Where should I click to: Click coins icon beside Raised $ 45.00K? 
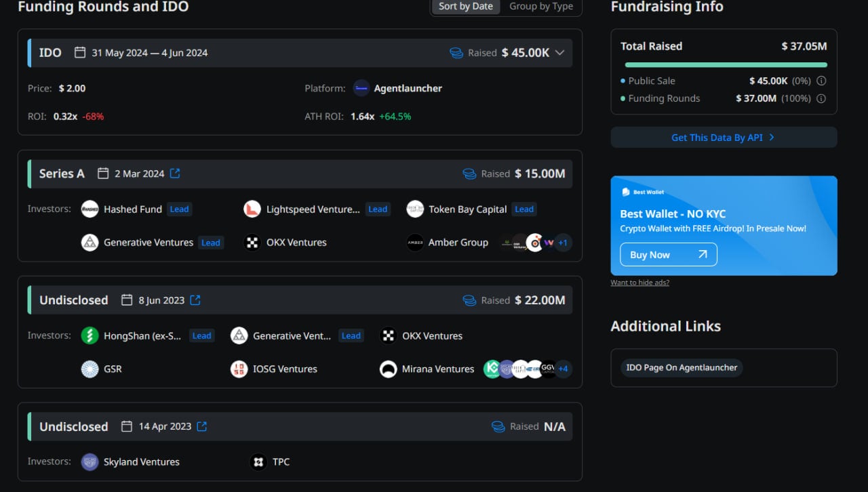(456, 53)
